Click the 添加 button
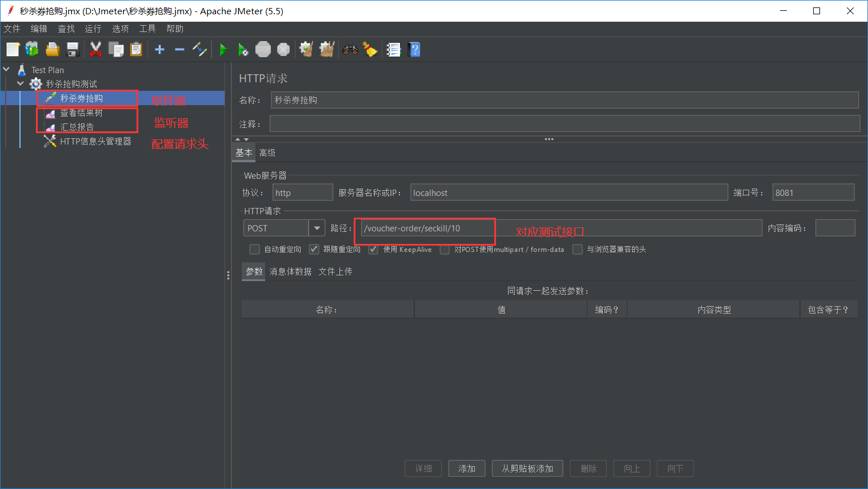868x489 pixels. (466, 468)
